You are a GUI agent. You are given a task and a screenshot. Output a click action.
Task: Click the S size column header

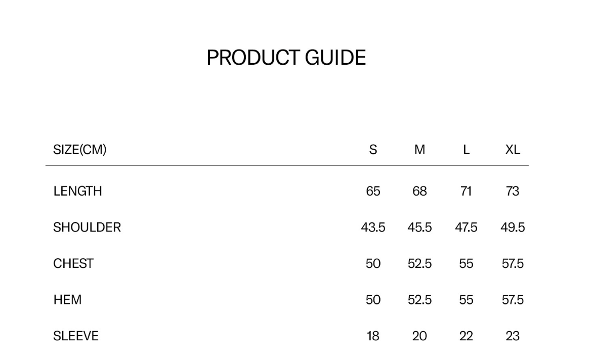click(373, 150)
